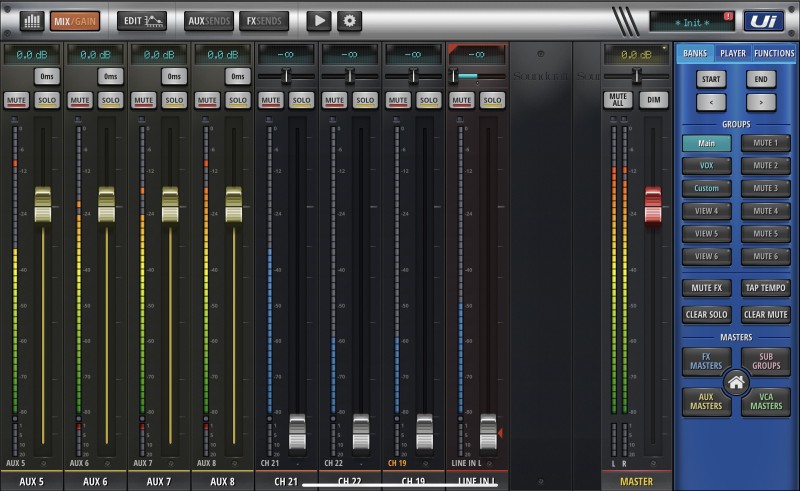Go to previous bank with left arrow

[712, 101]
